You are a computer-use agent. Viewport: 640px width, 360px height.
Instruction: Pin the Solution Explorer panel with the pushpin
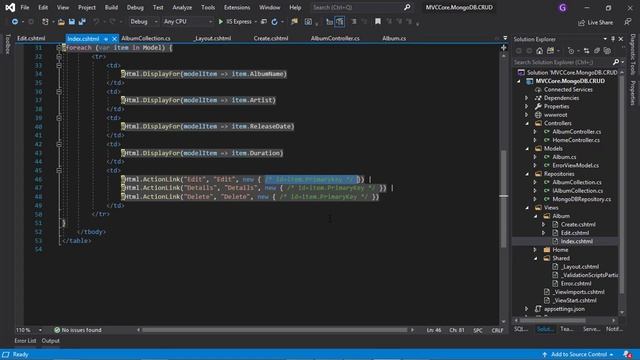613,39
